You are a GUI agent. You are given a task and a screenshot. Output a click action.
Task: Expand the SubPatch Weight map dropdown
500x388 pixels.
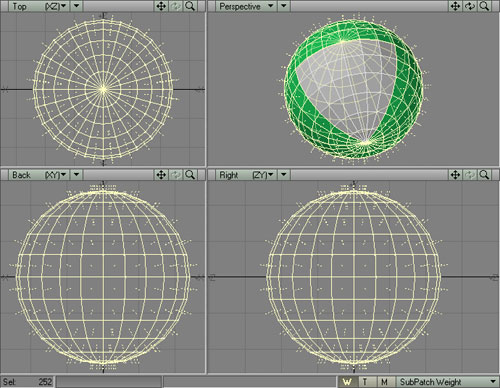[448, 382]
